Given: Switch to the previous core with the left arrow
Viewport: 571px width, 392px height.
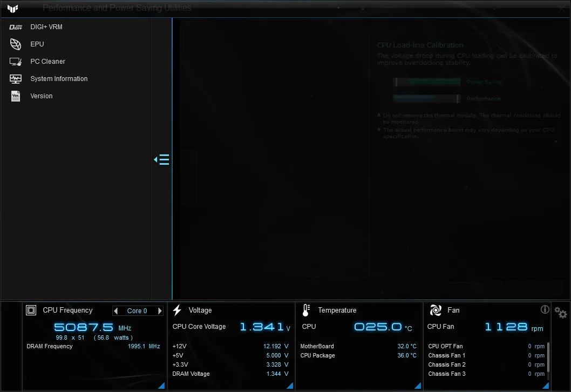Looking at the screenshot, I should coord(116,311).
